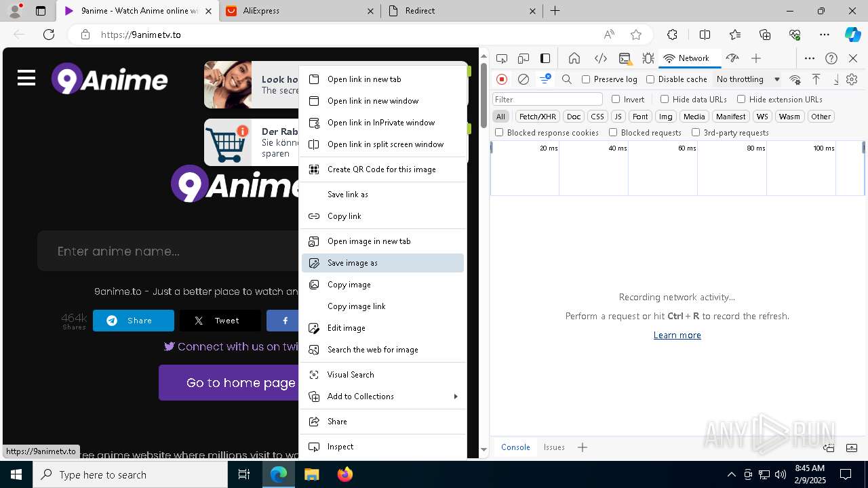The width and height of the screenshot is (868, 488).
Task: Show hidden system tray icons
Action: [731, 474]
